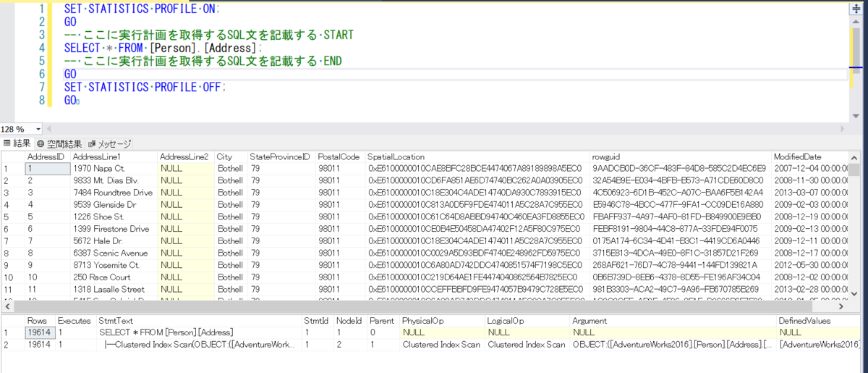Select cell '250 Race Court'
868x373 pixels.
pyautogui.click(x=114, y=277)
